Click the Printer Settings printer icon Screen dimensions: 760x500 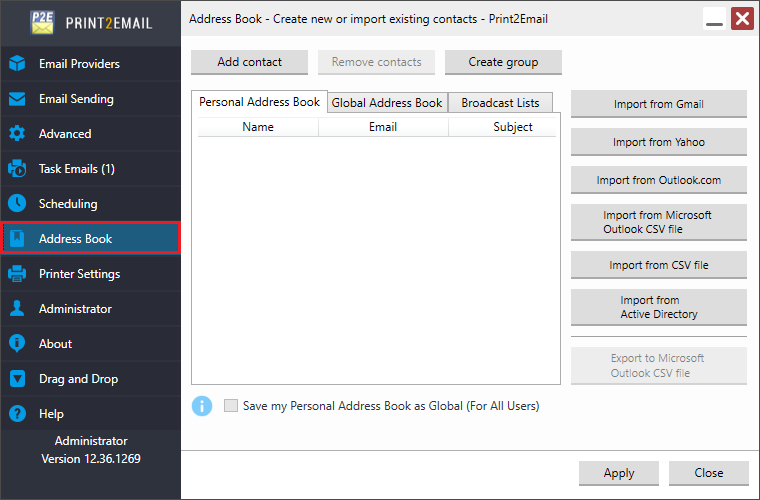[17, 274]
